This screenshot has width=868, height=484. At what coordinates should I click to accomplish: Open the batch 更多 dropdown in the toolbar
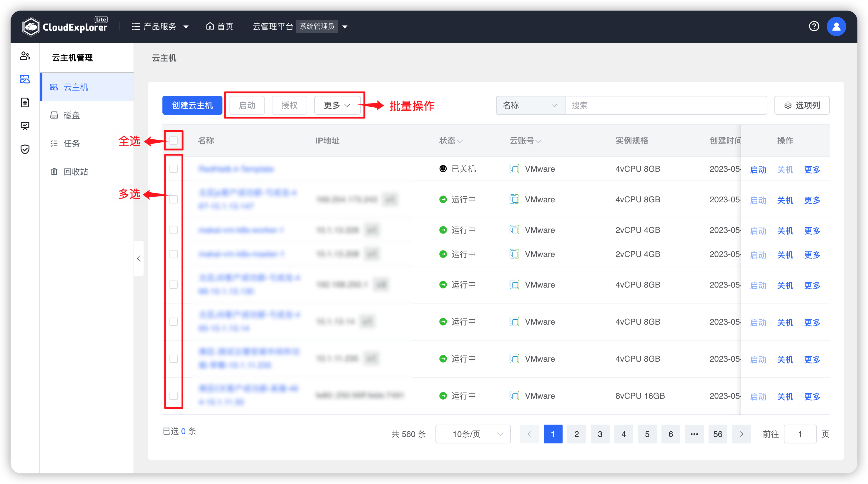tap(337, 106)
